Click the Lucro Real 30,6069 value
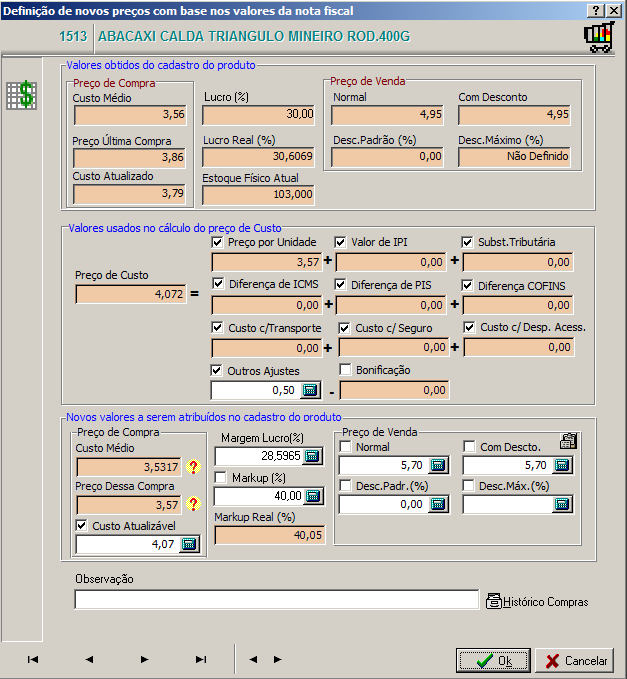The height and width of the screenshot is (679, 627). coord(258,156)
